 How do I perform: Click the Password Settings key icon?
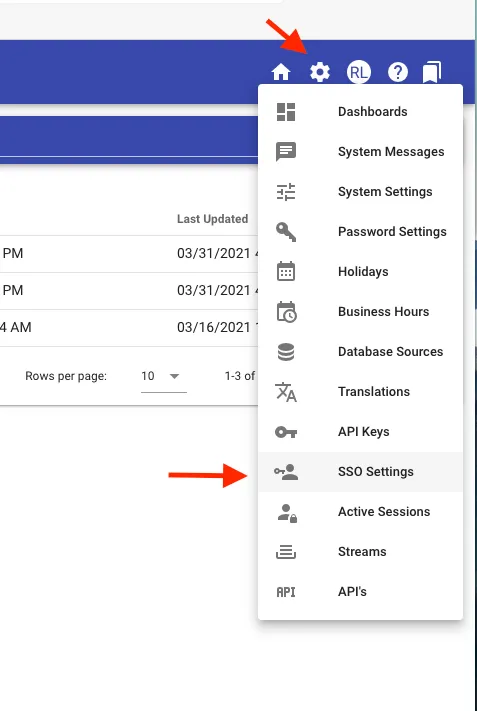[286, 232]
